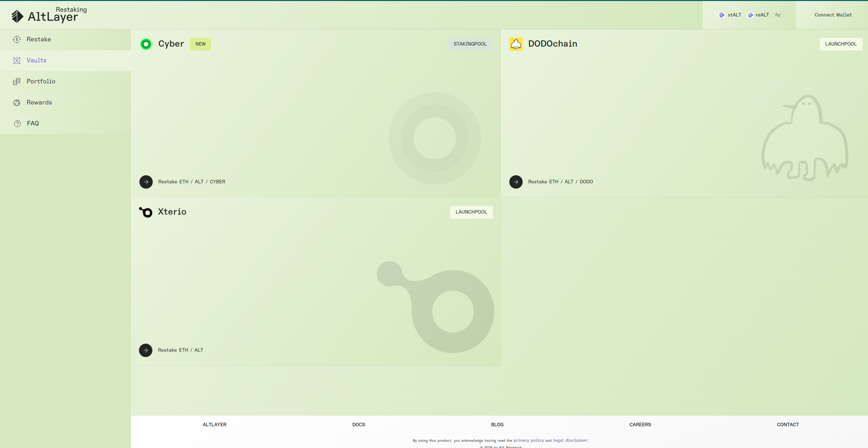Click Connect Wallet button
This screenshot has height=448, width=868.
pyautogui.click(x=833, y=15)
